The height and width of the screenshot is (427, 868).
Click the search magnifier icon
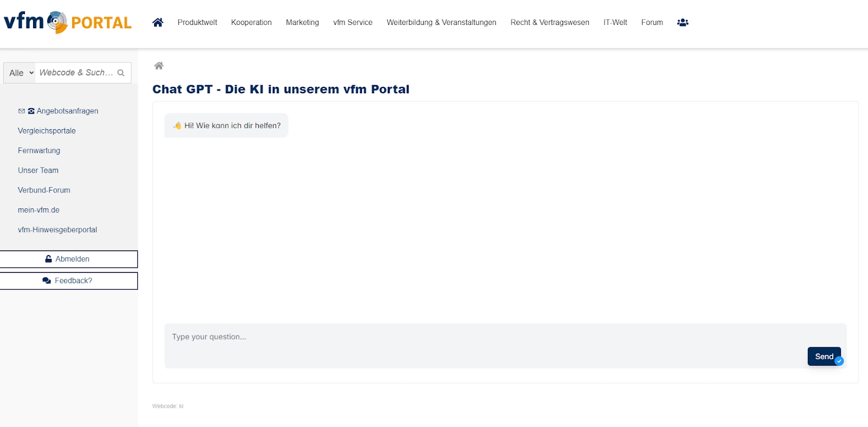coord(121,73)
